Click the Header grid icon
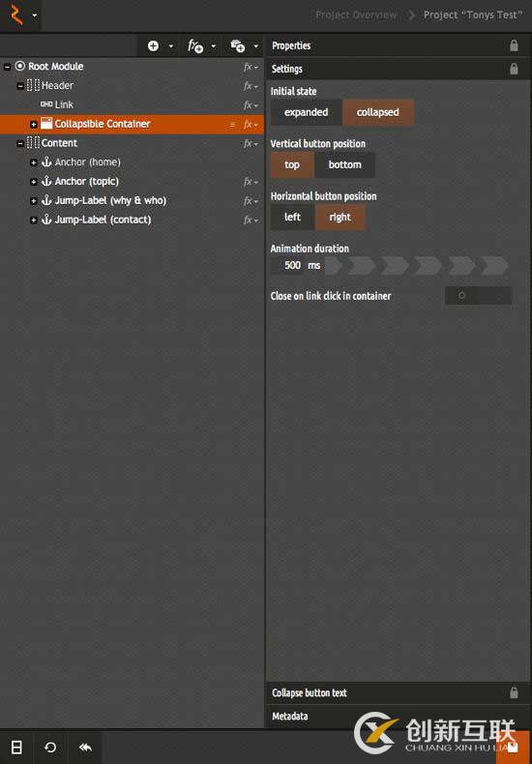Viewport: 532px width, 764px height. click(34, 85)
